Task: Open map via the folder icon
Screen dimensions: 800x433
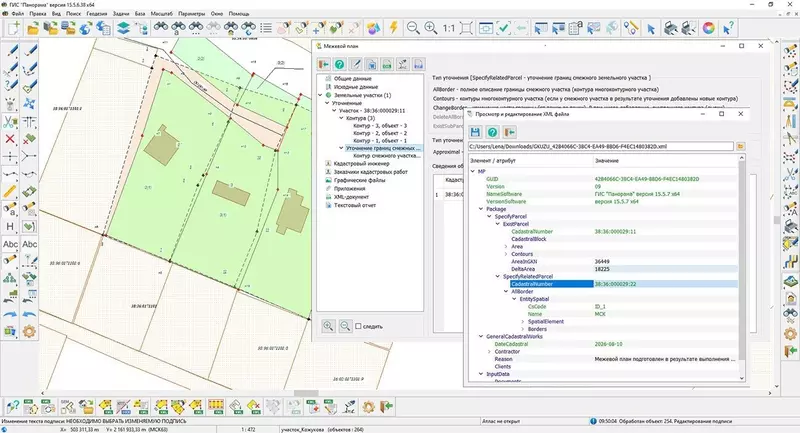Action: [x=33, y=28]
